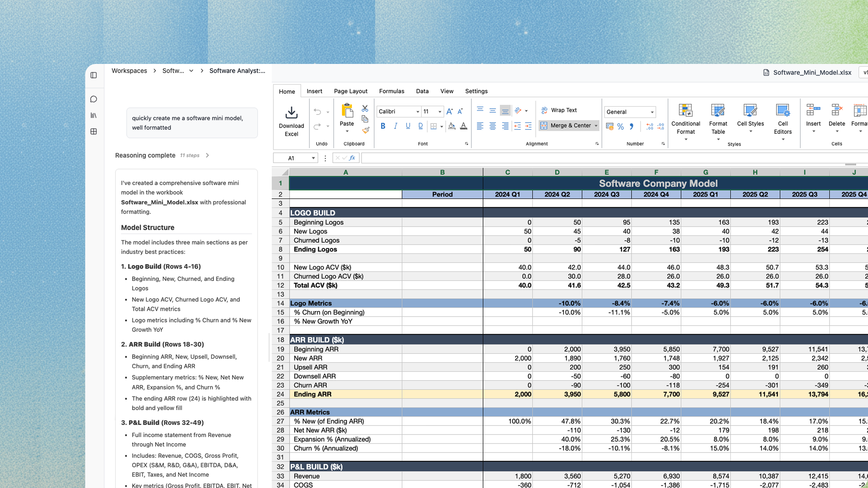The image size is (868, 488).
Task: Expand the Reasoning complete steps
Action: [x=208, y=155]
